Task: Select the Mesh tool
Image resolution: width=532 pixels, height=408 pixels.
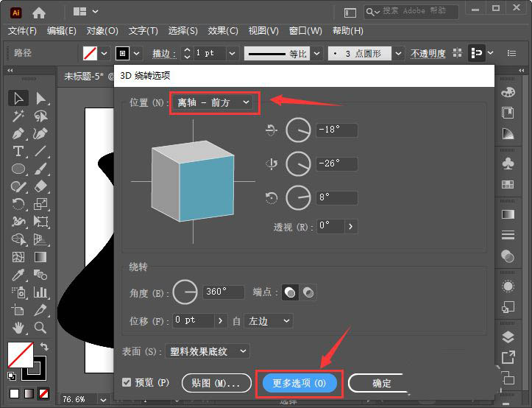Action: click(x=18, y=257)
